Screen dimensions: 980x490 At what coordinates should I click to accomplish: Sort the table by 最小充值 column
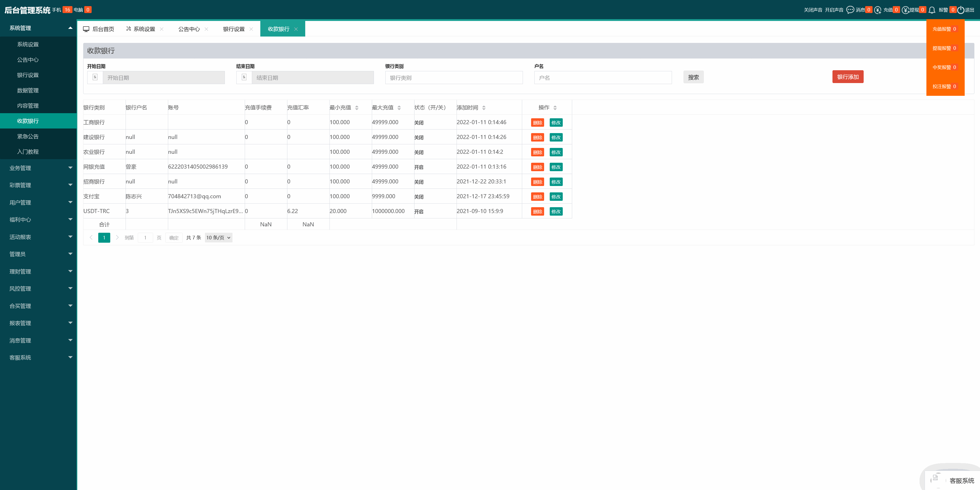(x=357, y=108)
